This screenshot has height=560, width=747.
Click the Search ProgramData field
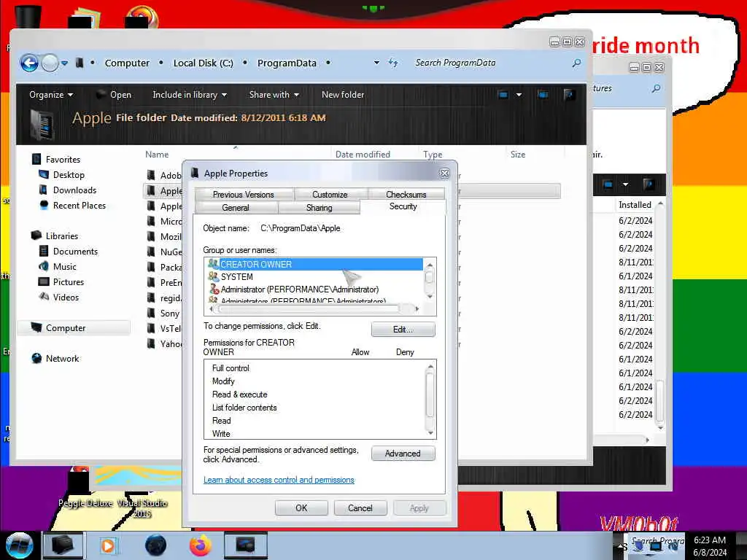(x=491, y=63)
